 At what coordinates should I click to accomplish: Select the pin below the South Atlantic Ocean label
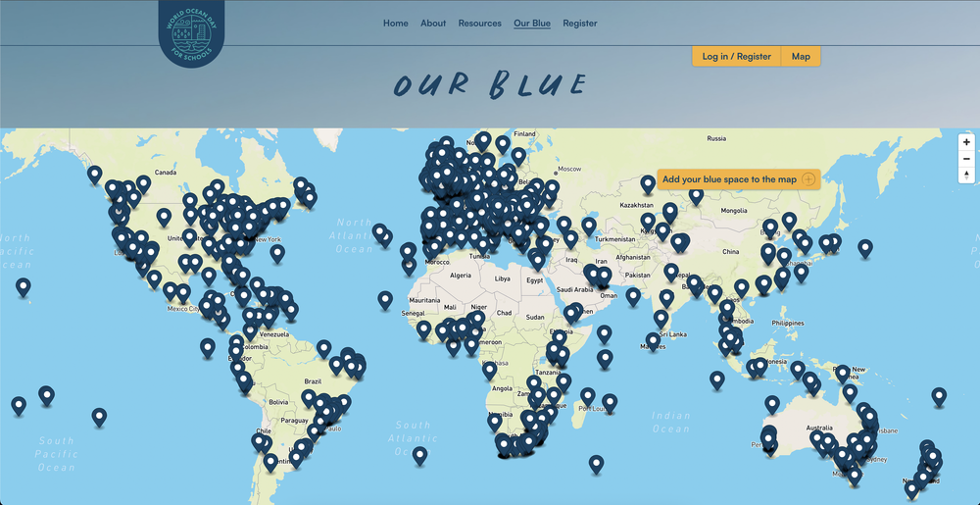pos(420,456)
